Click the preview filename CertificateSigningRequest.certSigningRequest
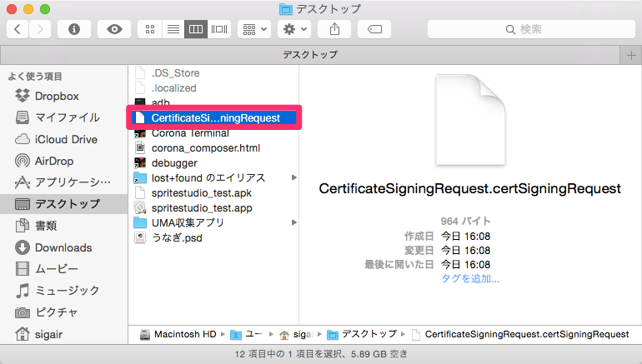This screenshot has width=642, height=364. click(x=470, y=188)
